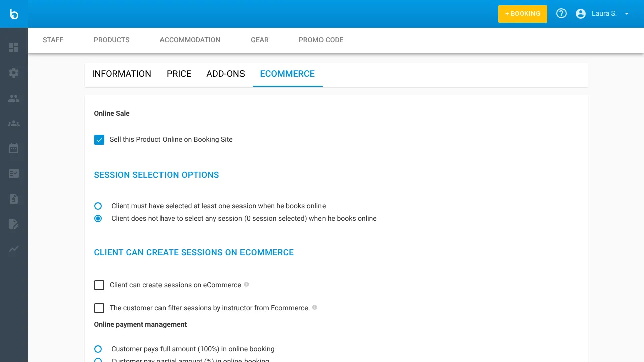644x362 pixels.
Task: Open settings via the gear icon
Action: click(x=14, y=73)
